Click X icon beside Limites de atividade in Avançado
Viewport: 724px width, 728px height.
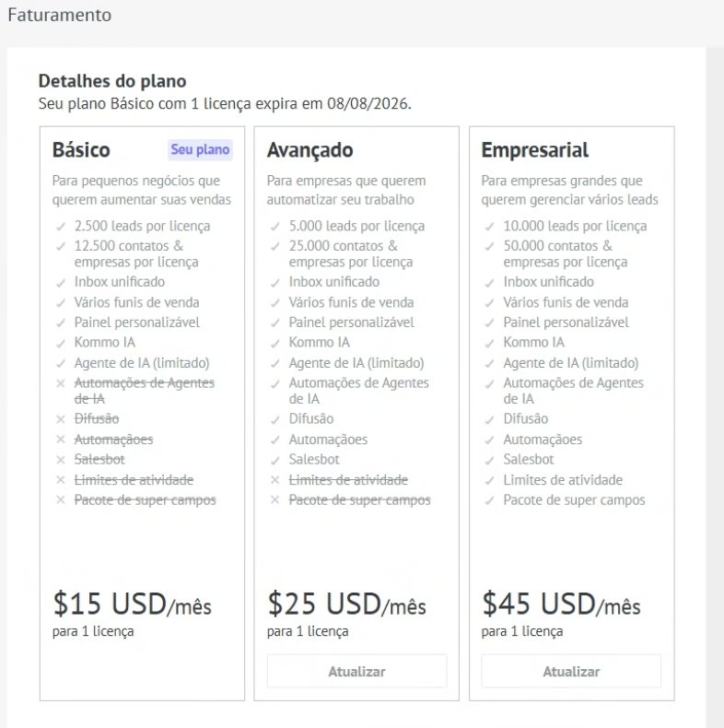275,480
